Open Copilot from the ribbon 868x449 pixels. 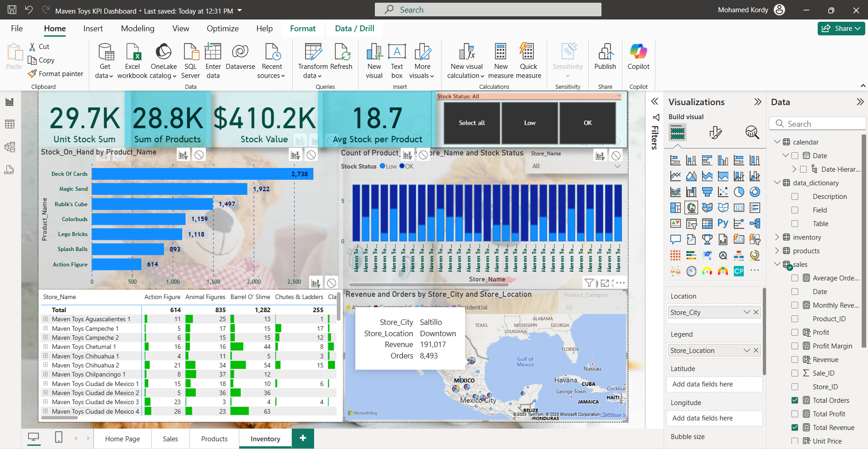pos(638,57)
